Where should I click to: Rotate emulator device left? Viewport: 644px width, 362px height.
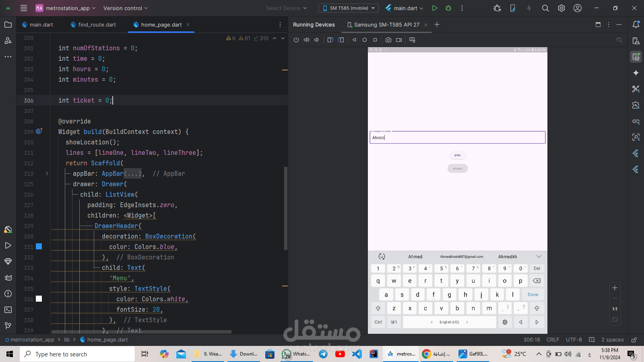[330, 40]
